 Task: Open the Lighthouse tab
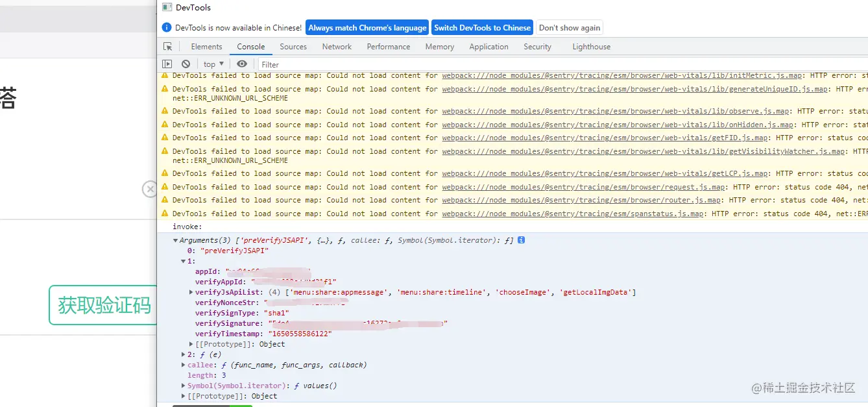tap(591, 47)
